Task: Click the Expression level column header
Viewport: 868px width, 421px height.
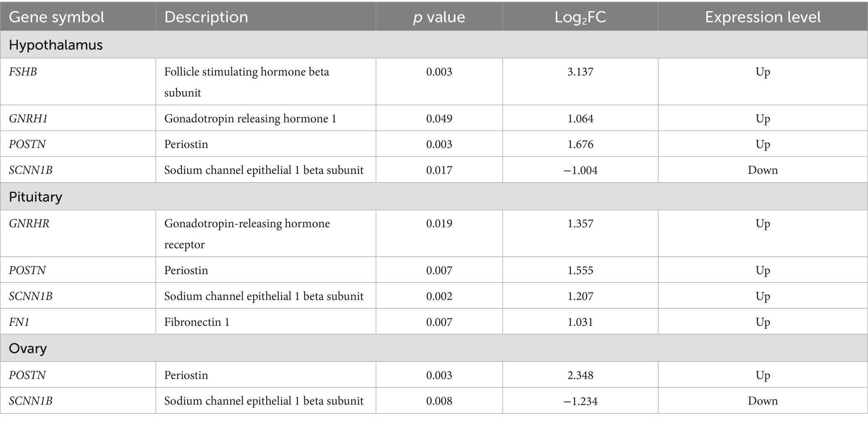Action: click(763, 17)
